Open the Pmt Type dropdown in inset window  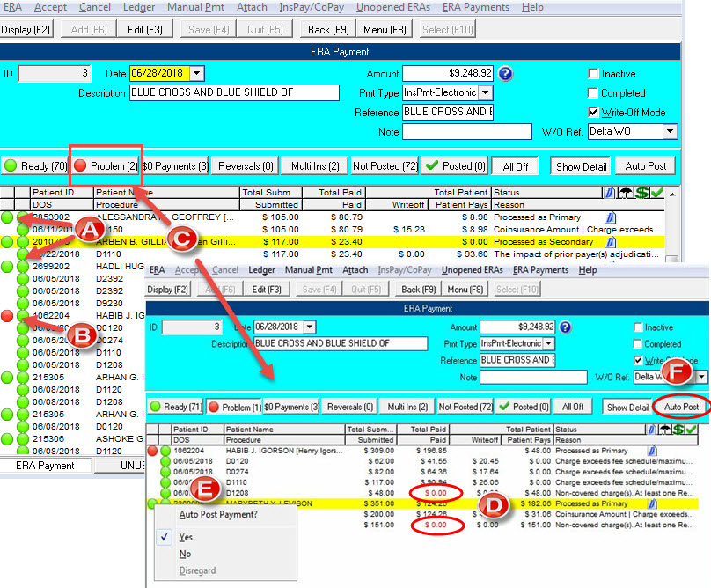click(x=549, y=343)
